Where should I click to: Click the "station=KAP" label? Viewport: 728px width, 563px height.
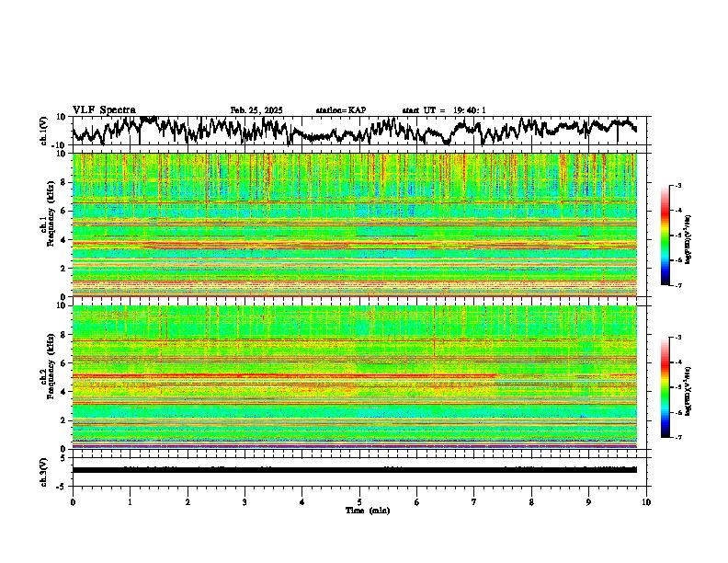coord(340,110)
